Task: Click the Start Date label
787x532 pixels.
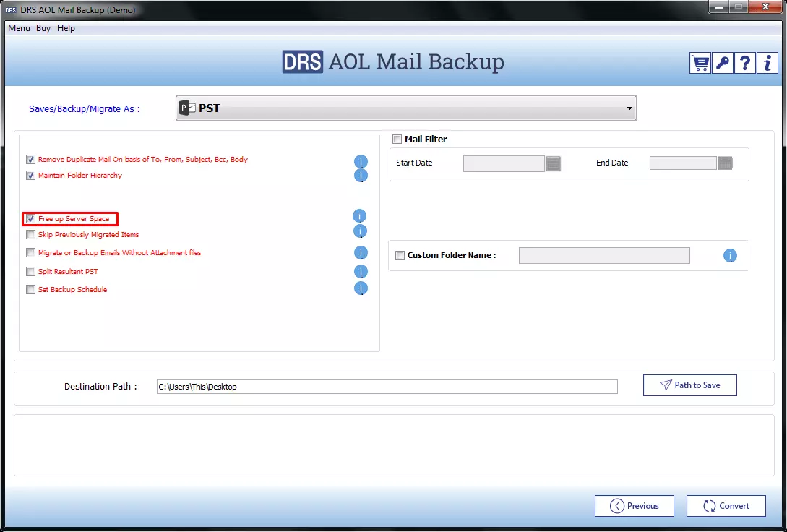Action: (x=414, y=163)
